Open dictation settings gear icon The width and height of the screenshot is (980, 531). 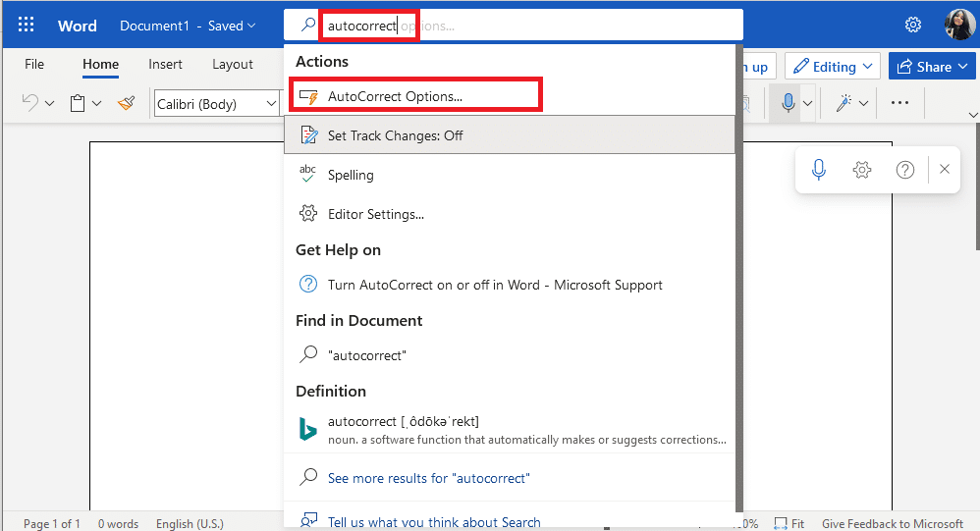coord(862,169)
